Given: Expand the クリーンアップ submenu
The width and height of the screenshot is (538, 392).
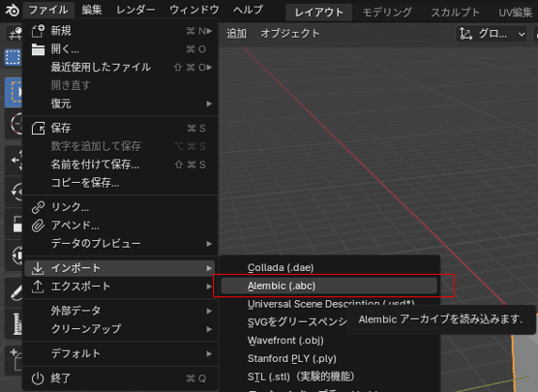Looking at the screenshot, I should (120, 329).
